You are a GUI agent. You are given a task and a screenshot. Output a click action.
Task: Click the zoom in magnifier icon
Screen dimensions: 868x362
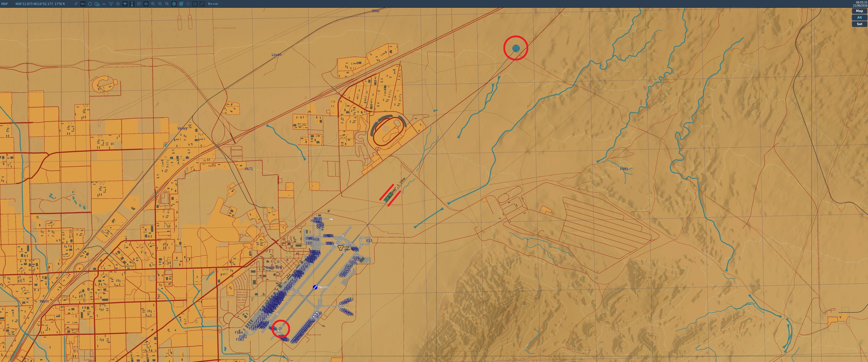pos(153,4)
